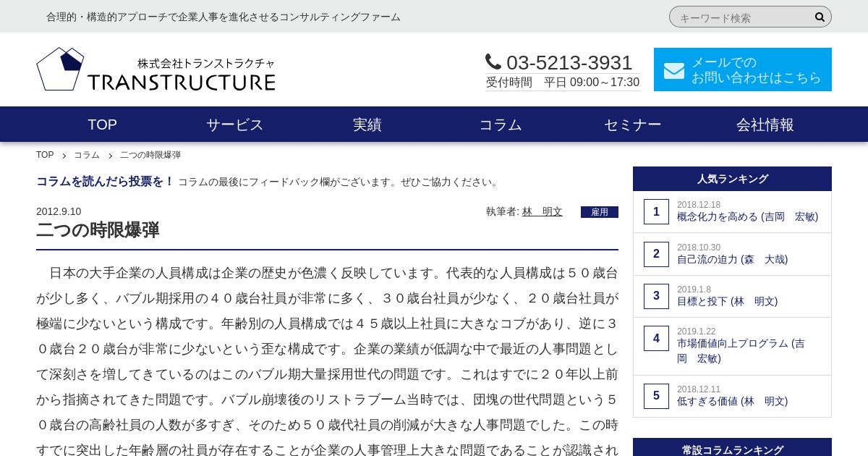Click ranking number 5 badge
This screenshot has height=456, width=868.
(656, 396)
